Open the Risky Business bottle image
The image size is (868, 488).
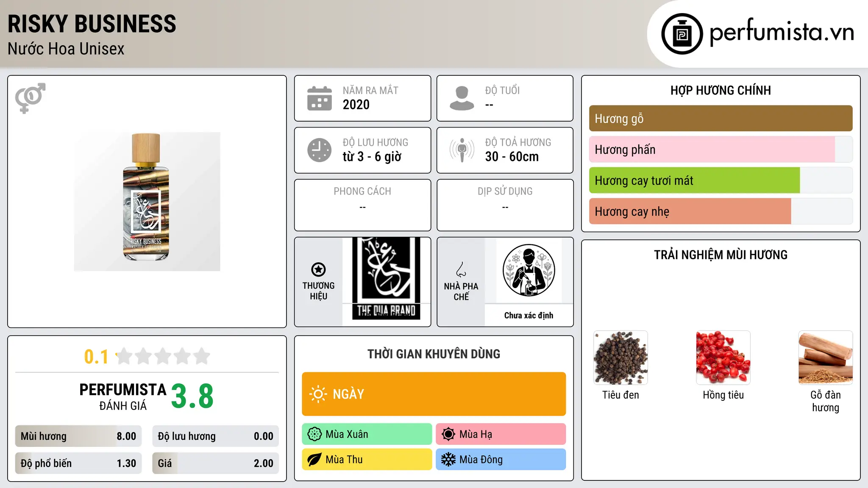tap(147, 202)
